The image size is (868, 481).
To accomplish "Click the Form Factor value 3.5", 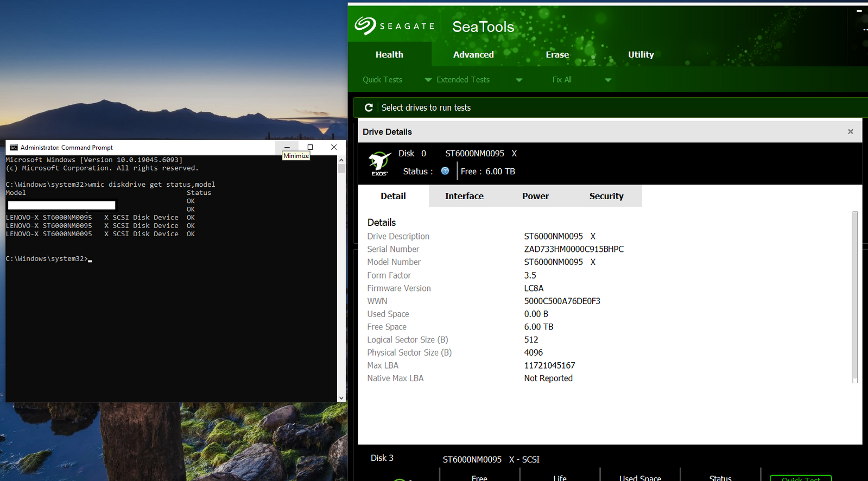I will (530, 275).
